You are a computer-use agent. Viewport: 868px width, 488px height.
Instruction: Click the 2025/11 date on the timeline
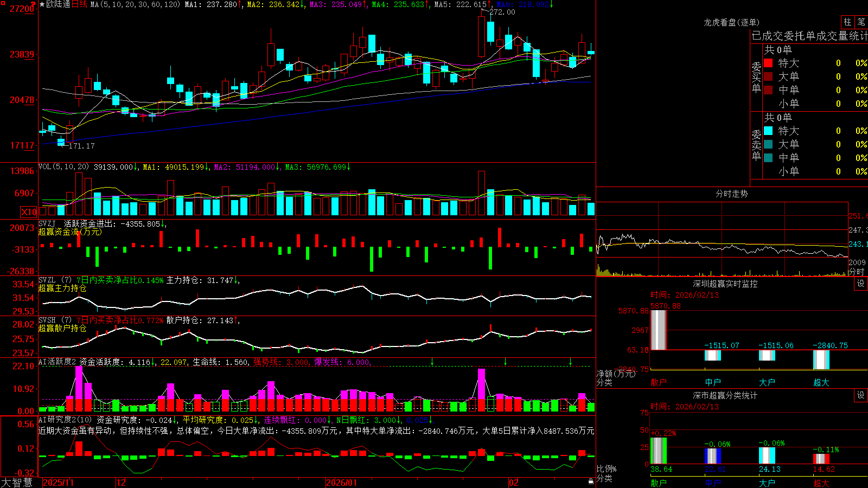pyautogui.click(x=58, y=483)
